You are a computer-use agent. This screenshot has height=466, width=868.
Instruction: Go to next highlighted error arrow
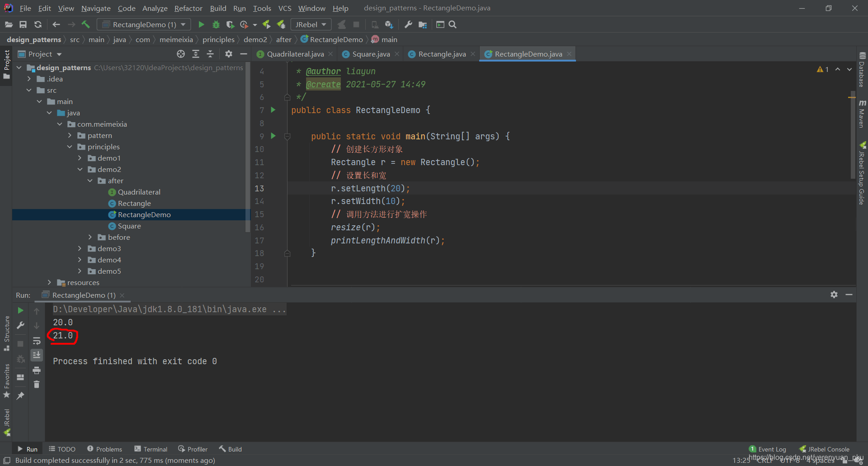coord(849,69)
